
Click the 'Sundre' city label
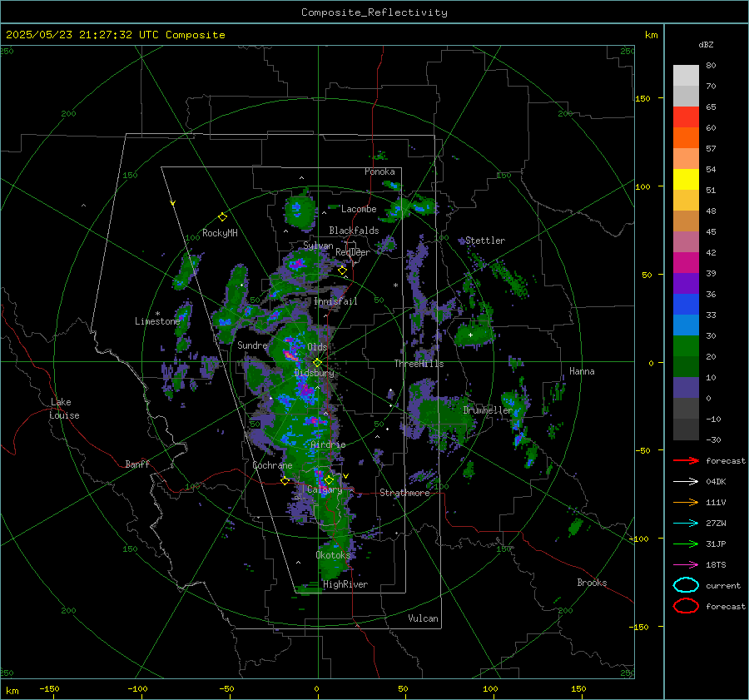coord(252,345)
